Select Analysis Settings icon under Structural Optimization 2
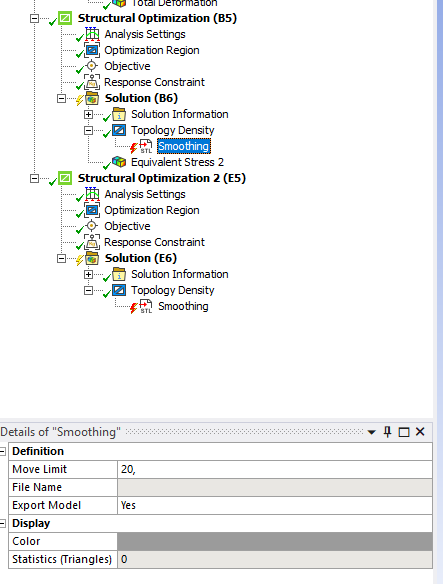 coord(92,194)
